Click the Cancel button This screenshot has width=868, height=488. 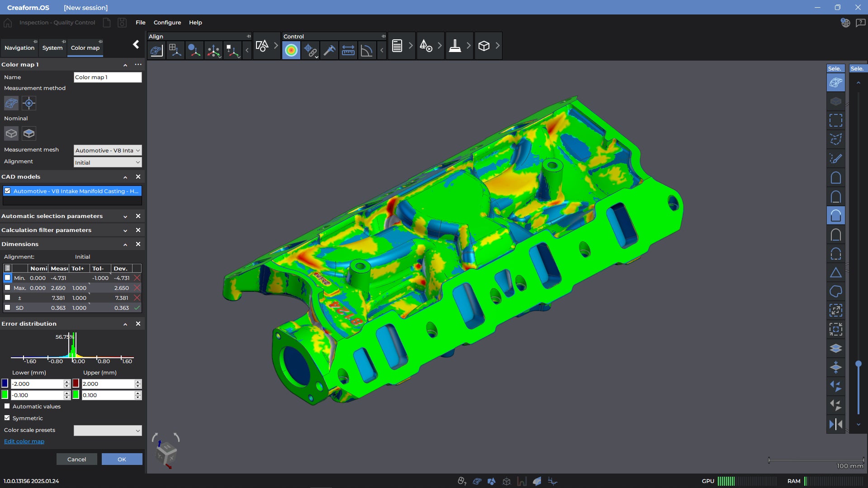pyautogui.click(x=77, y=459)
